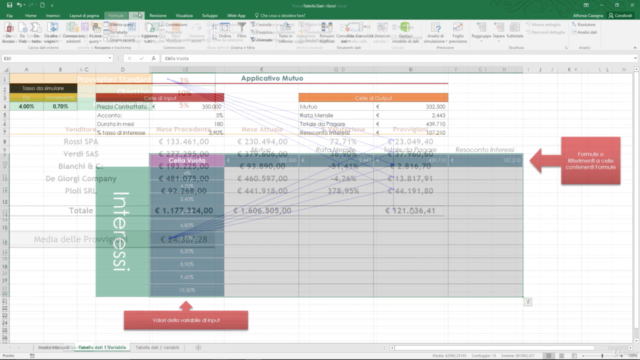
Task: Save the workbook with the floppy icon
Action: click(x=9, y=5)
